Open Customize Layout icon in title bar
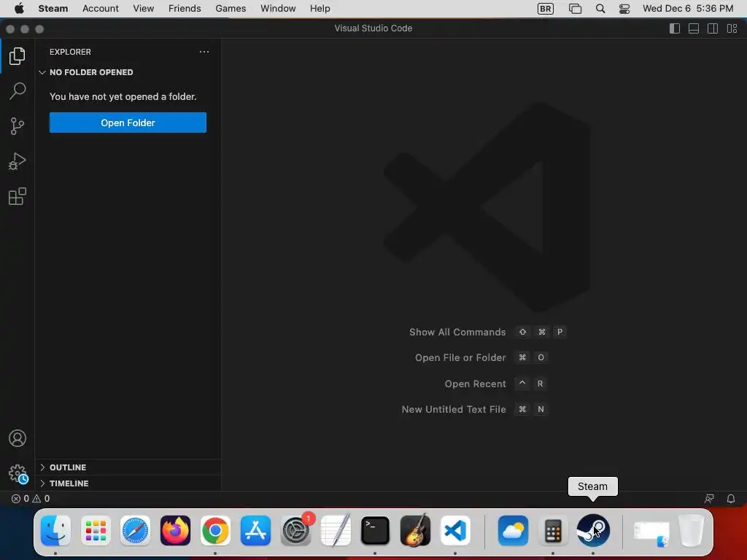The width and height of the screenshot is (747, 560). [x=732, y=28]
